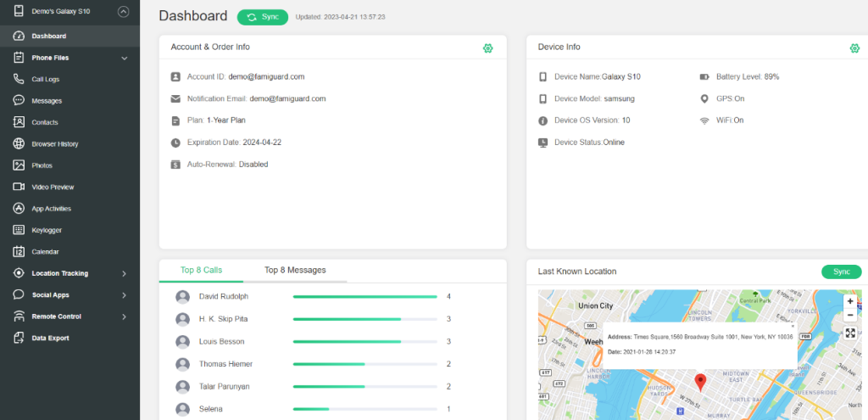
Task: Select the Keylogger keyboard icon in sidebar
Action: (19, 230)
